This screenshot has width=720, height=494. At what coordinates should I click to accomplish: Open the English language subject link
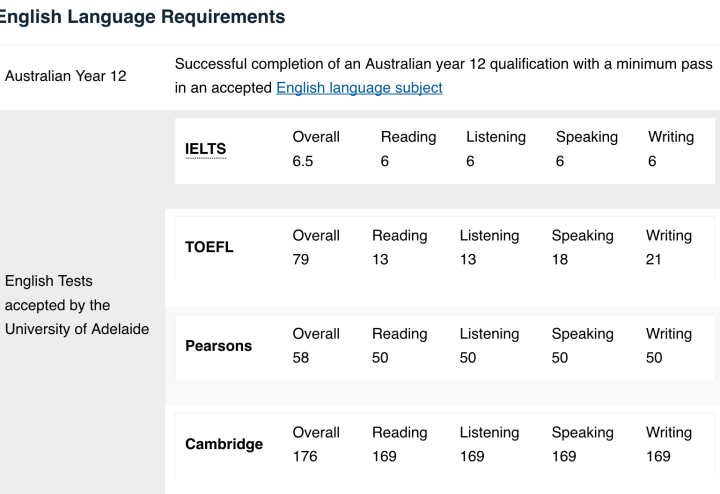coord(359,88)
